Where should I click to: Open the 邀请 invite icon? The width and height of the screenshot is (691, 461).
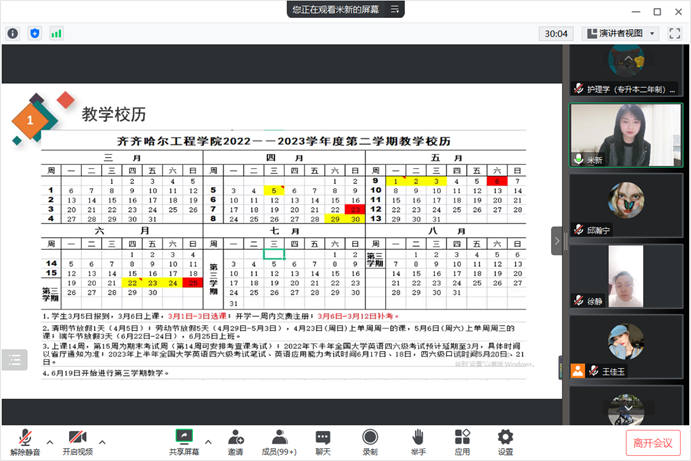[235, 441]
